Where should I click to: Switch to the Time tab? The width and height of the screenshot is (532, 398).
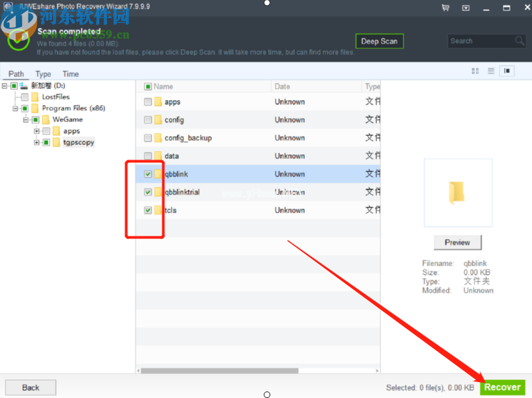pos(70,74)
